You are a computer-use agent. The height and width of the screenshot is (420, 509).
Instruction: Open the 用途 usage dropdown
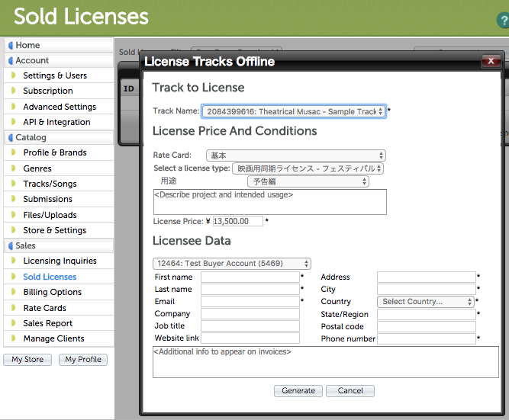(x=308, y=181)
